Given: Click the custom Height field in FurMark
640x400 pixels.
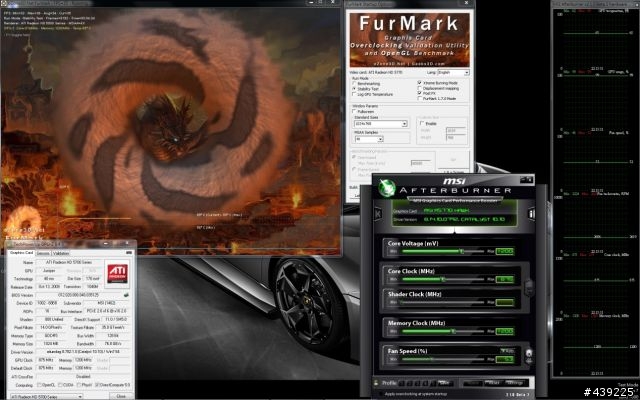Looking at the screenshot, I should [x=456, y=138].
